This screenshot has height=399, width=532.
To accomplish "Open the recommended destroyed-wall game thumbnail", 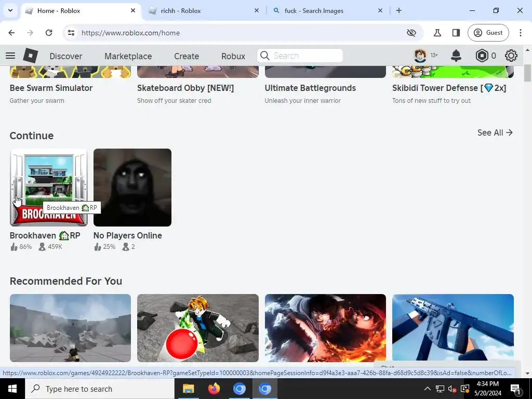I will click(70, 328).
